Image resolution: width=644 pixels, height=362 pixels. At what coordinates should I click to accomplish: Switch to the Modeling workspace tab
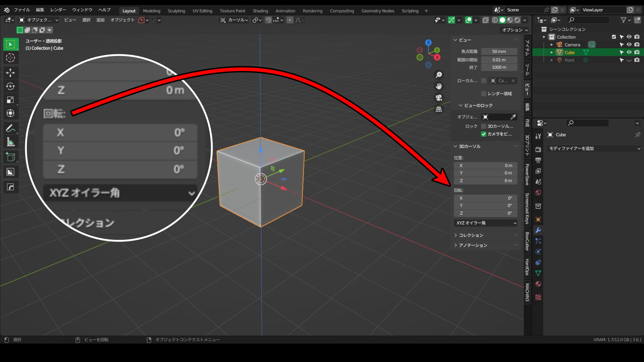[152, 10]
